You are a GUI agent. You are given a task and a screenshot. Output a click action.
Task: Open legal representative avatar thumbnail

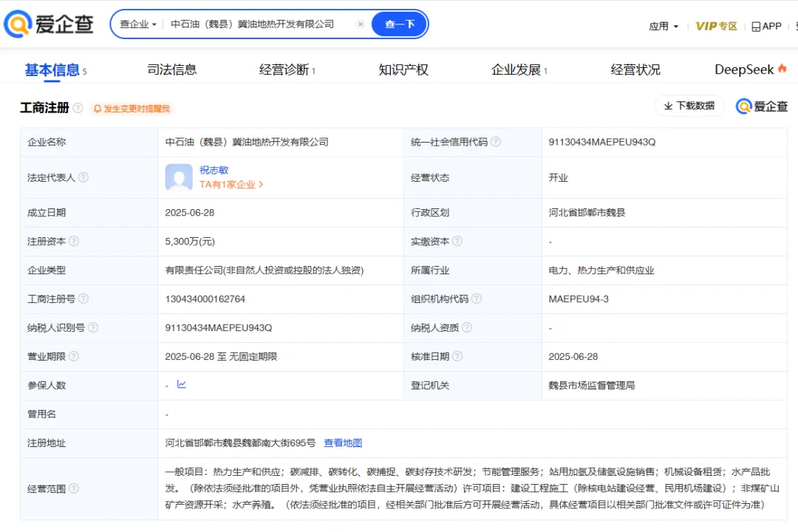[x=179, y=177]
